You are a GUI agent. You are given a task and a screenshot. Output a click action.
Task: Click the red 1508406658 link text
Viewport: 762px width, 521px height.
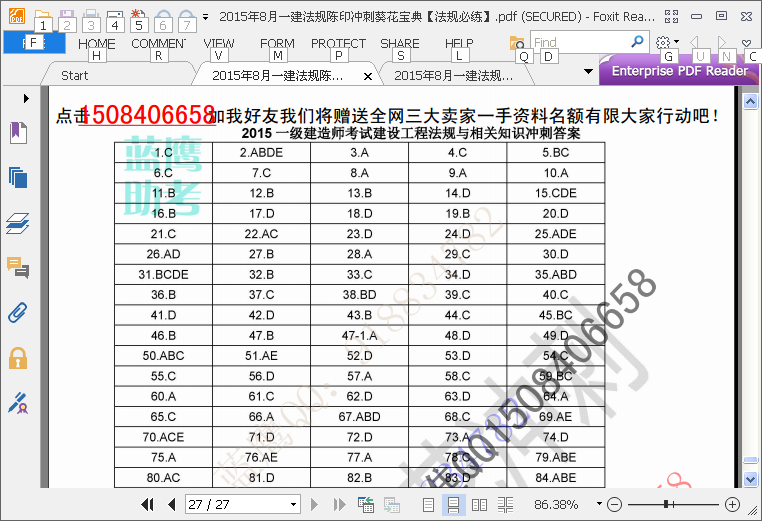pos(147,115)
